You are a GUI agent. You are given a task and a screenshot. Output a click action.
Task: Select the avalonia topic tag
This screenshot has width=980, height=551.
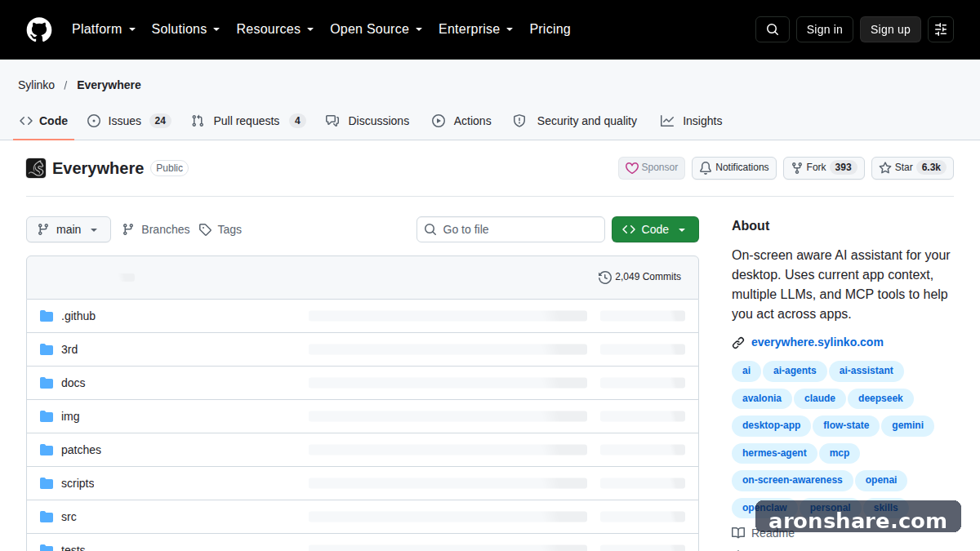[x=762, y=398]
